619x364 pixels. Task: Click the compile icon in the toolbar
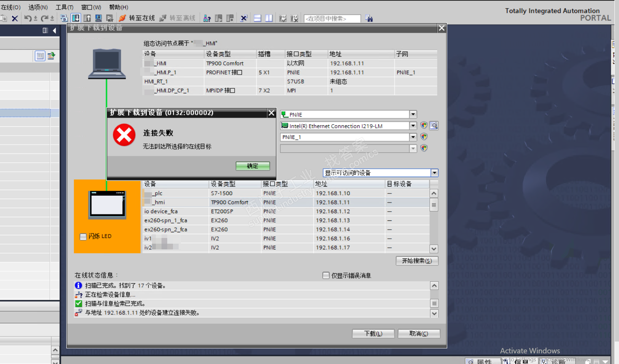click(64, 18)
